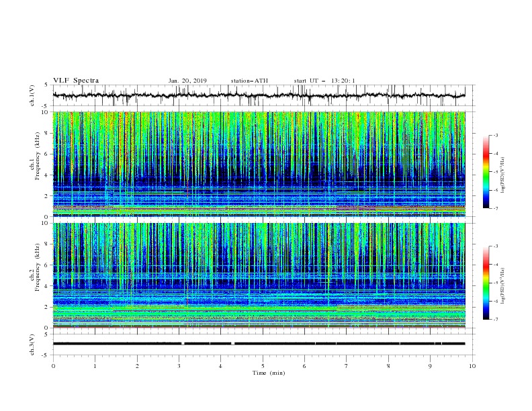This screenshot has width=532, height=411.
Task: Click the time axis tick label "4"
Action: tap(220, 366)
